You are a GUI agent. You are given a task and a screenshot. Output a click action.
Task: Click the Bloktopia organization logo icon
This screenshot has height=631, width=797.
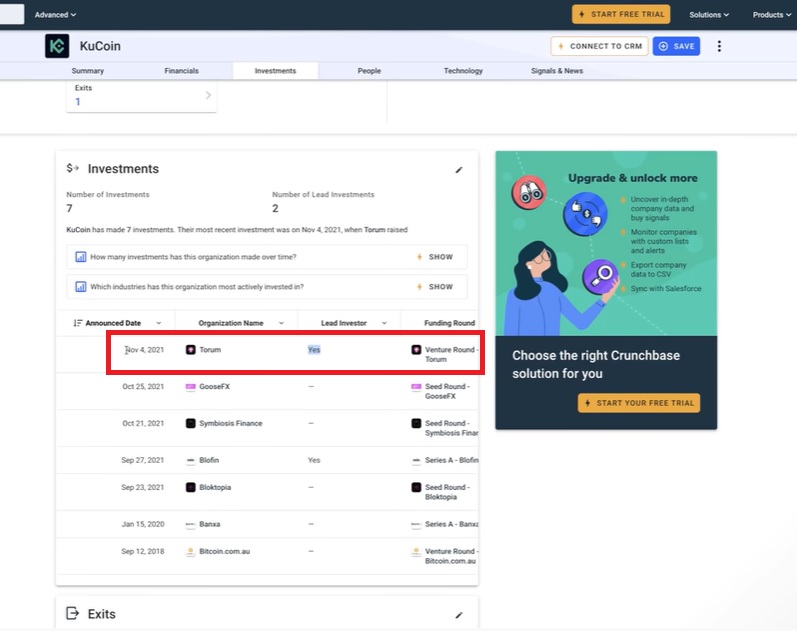pyautogui.click(x=191, y=487)
